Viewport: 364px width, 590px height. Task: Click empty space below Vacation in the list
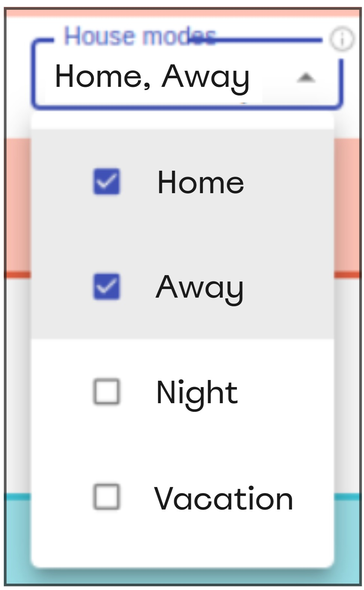[x=182, y=547]
